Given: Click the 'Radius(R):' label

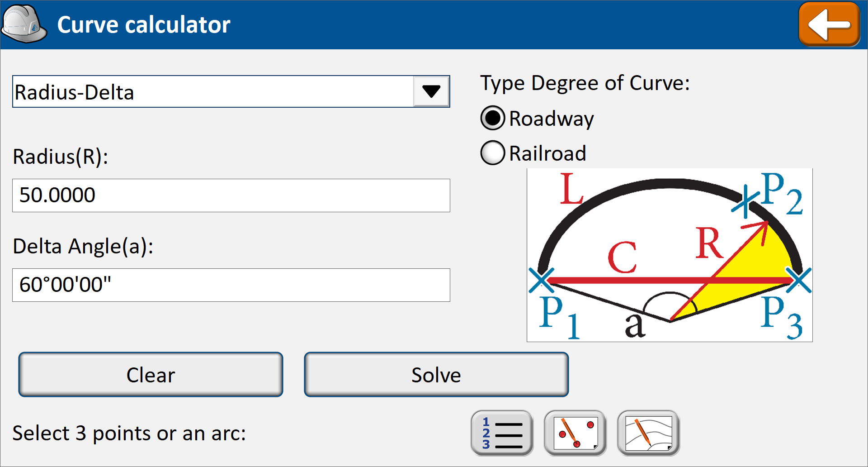Looking at the screenshot, I should [x=61, y=157].
